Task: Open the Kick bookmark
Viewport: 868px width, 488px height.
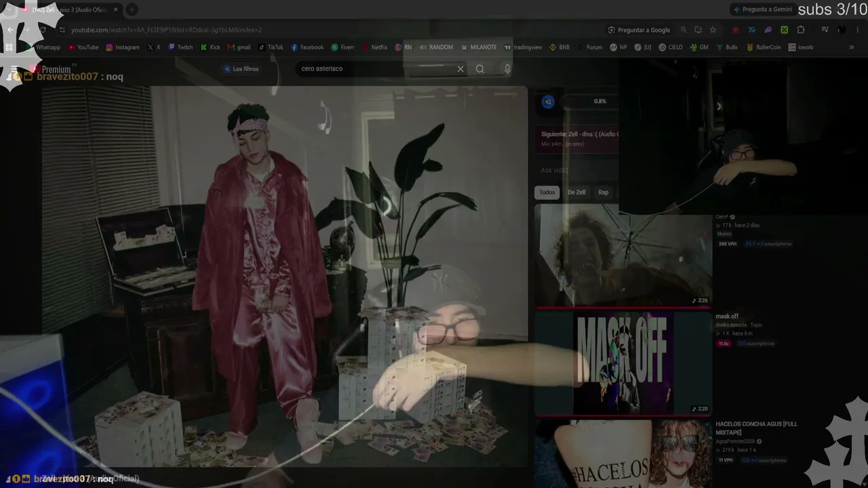Action: tap(210, 47)
